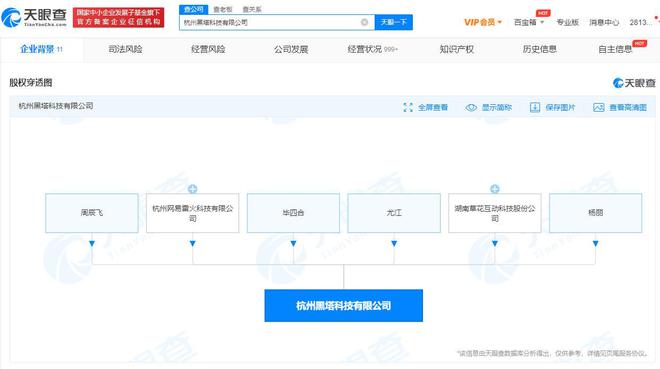The width and height of the screenshot is (660, 369).
Task: Click the Tianyancha logo in the header
Action: tap(35, 17)
